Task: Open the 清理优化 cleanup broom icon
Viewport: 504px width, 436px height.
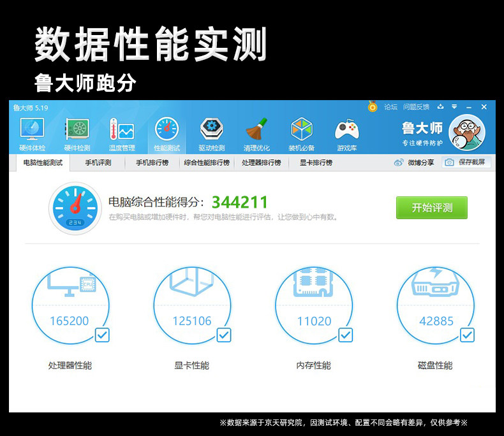Action: (x=256, y=129)
